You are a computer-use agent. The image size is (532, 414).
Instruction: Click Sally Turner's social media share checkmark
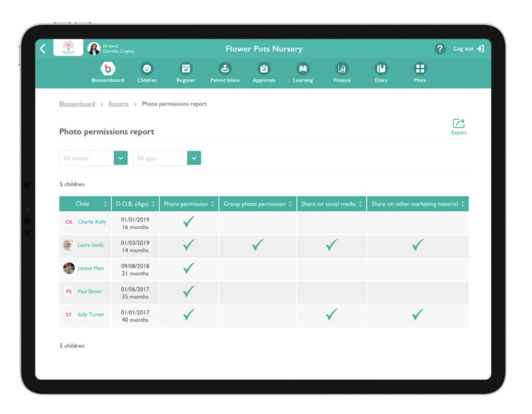click(331, 314)
